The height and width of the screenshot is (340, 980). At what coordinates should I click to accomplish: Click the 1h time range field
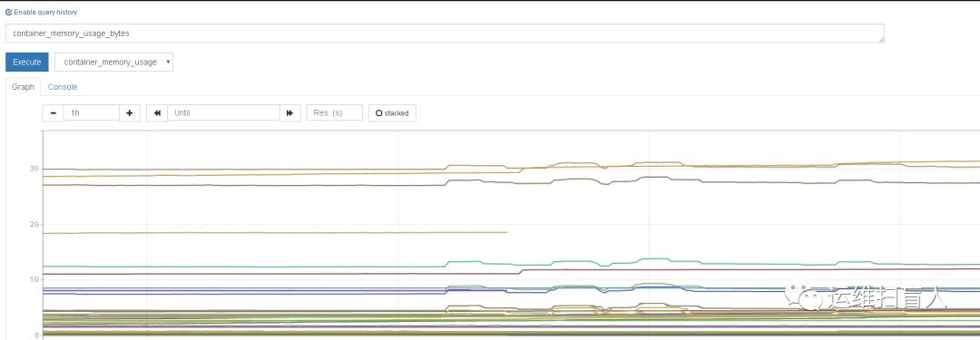coord(92,113)
